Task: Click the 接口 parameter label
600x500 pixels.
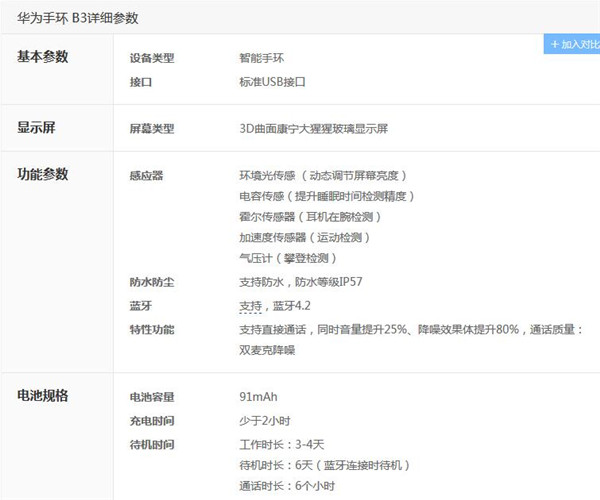Action: point(141,82)
